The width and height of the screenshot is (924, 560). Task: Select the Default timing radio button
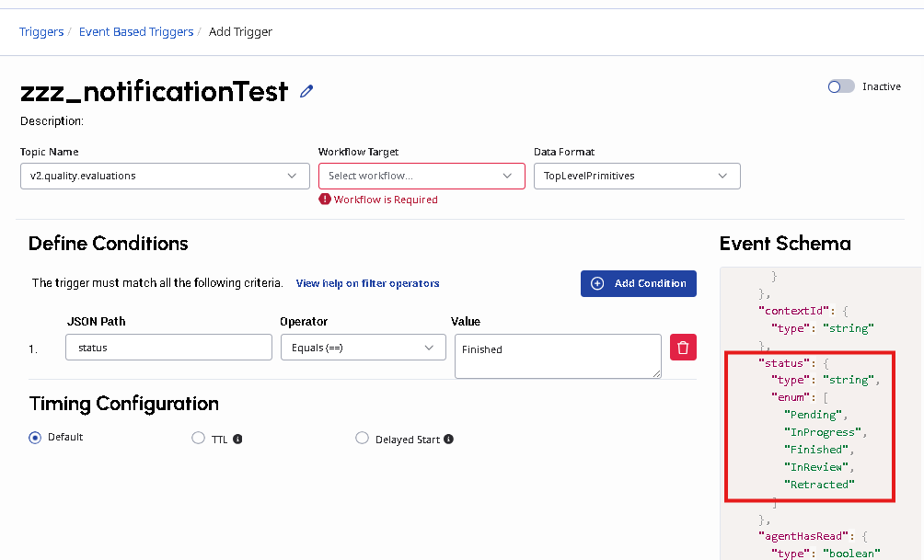click(35, 438)
